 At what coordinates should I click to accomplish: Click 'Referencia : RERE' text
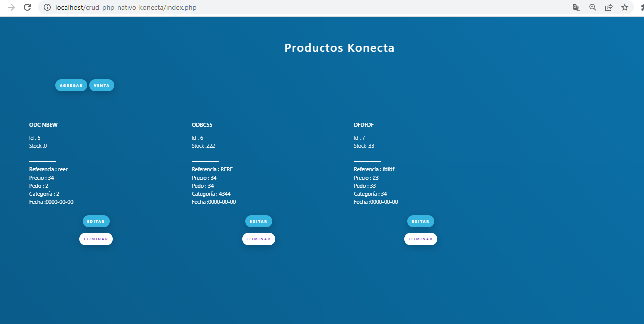[212, 169]
